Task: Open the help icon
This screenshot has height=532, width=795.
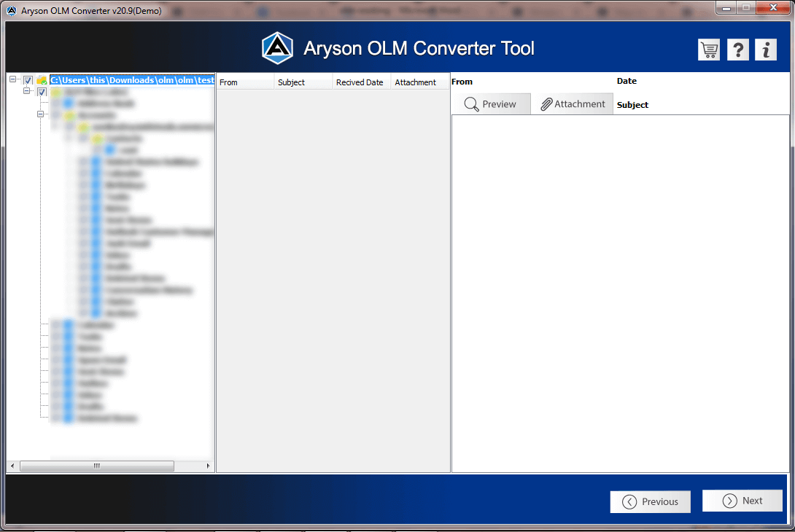Action: [737, 50]
